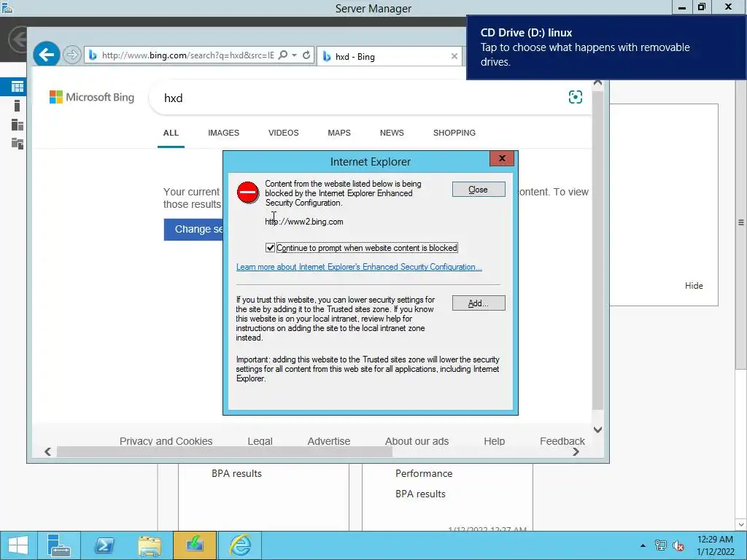
Task: Click the horizontal scrollbar left arrow
Action: tap(47, 451)
